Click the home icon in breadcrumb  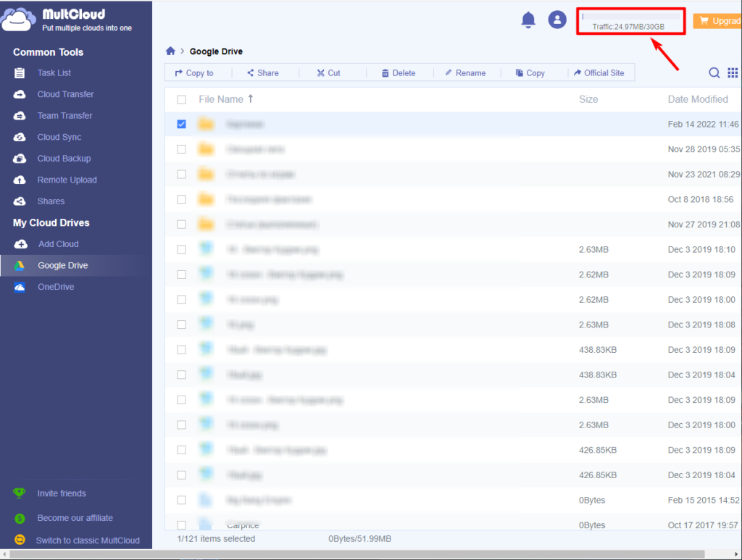170,51
